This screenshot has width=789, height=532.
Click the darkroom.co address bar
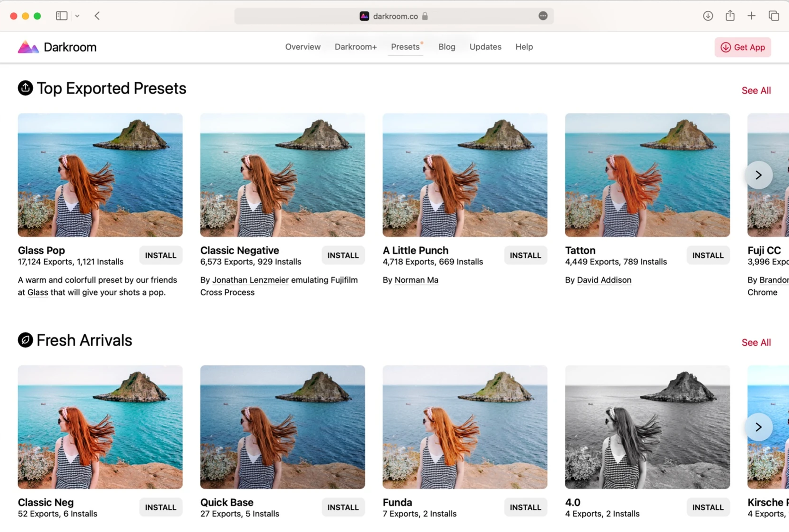pos(394,16)
